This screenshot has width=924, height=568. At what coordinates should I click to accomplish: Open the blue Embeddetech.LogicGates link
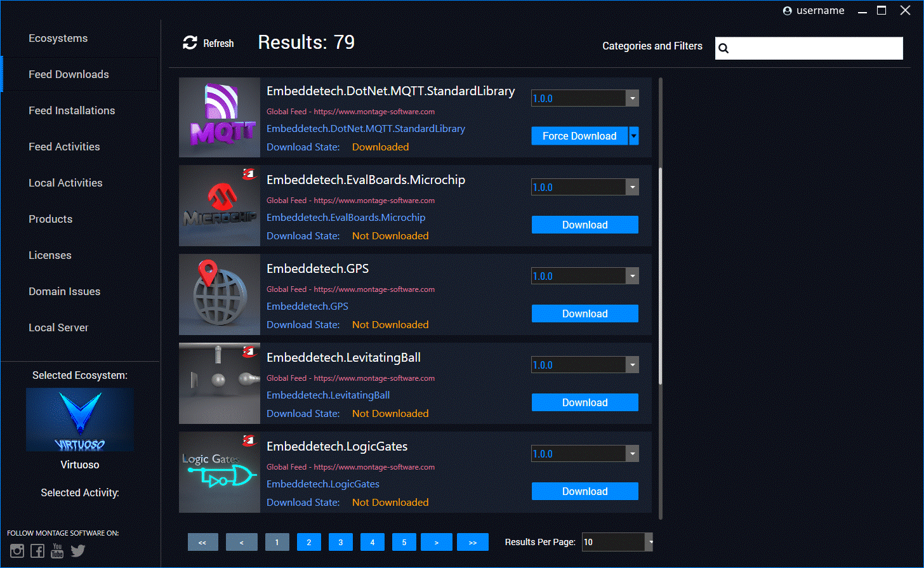pos(323,484)
